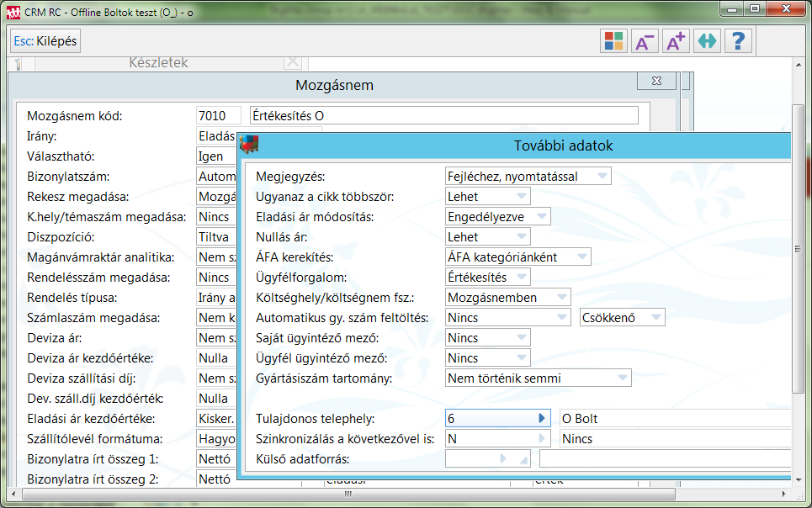Click the Szinkronizálás Nincs description field
This screenshot has height=508, width=812.
coord(676,438)
